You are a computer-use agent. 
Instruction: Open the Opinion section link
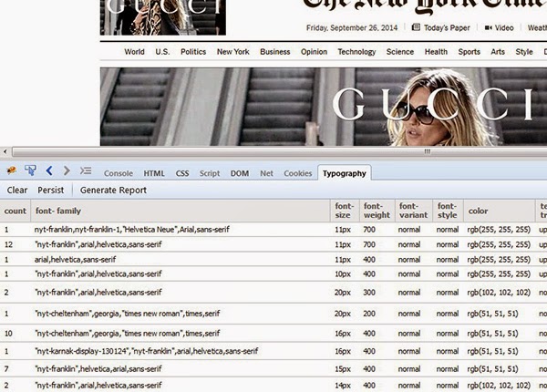coord(314,52)
